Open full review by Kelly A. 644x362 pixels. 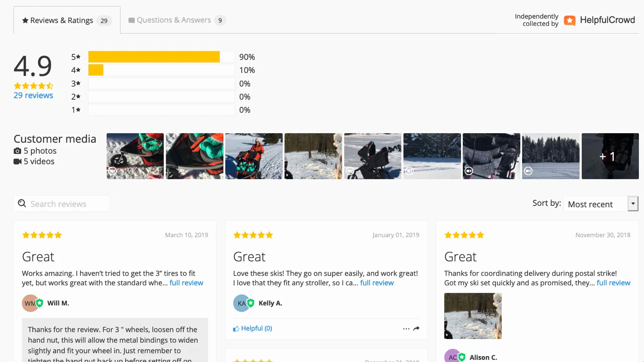377,283
